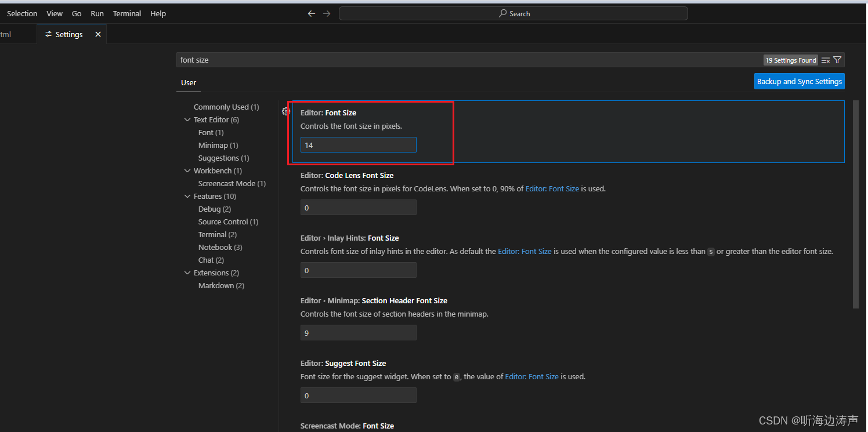Select Markdown (2) in settings tree

(221, 285)
